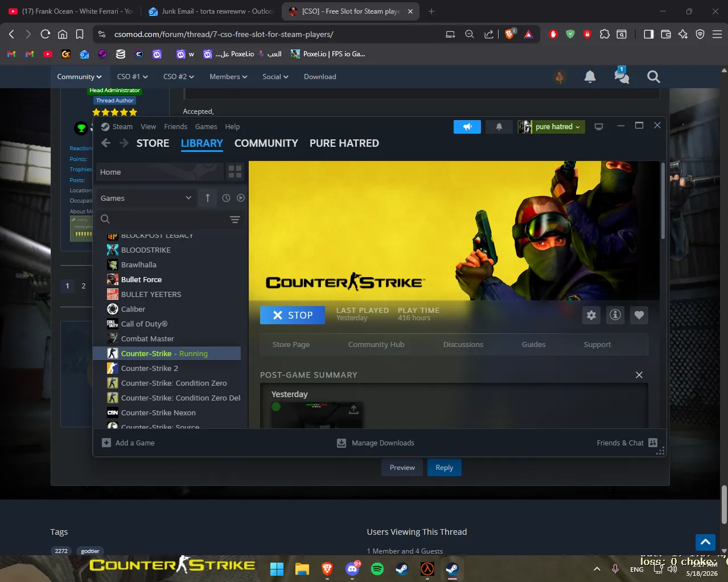The image size is (728, 582).
Task: Switch to the COMMUNITY tab in Steam
Action: [266, 143]
